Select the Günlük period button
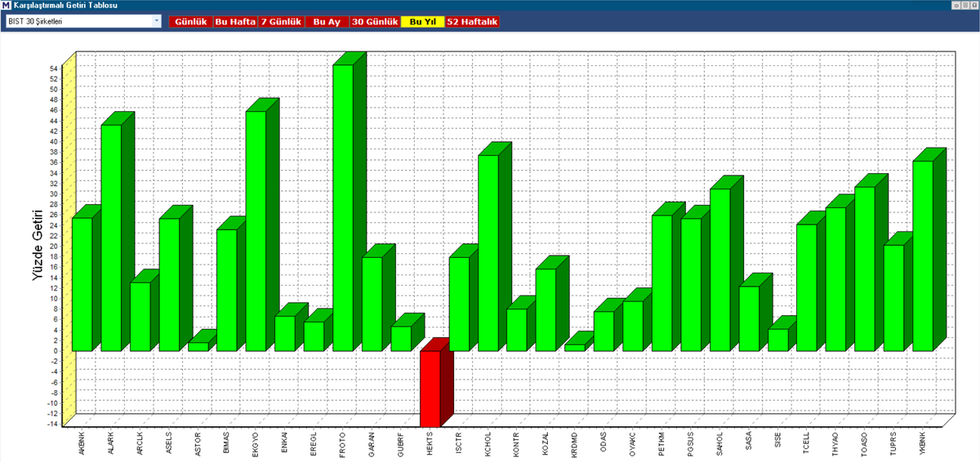This screenshot has height=462, width=980. click(190, 22)
